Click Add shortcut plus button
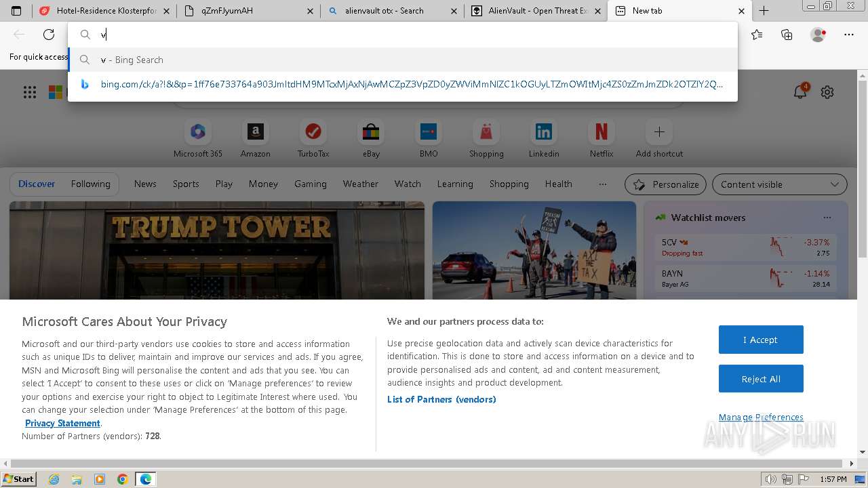 (x=659, y=132)
